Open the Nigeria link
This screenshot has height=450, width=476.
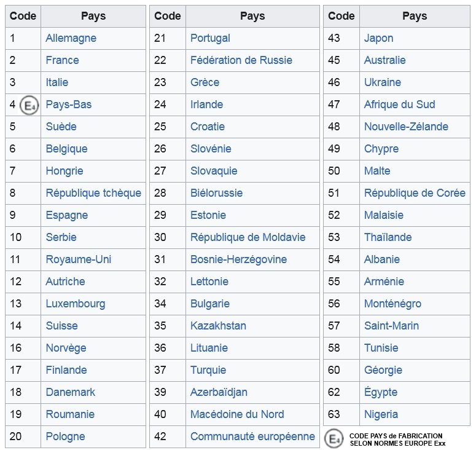(381, 414)
